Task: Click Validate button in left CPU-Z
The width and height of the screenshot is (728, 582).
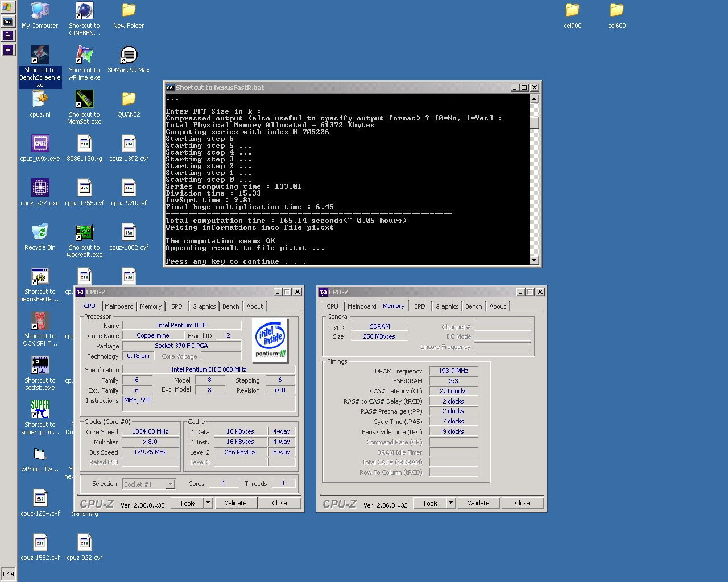Action: 235,503
